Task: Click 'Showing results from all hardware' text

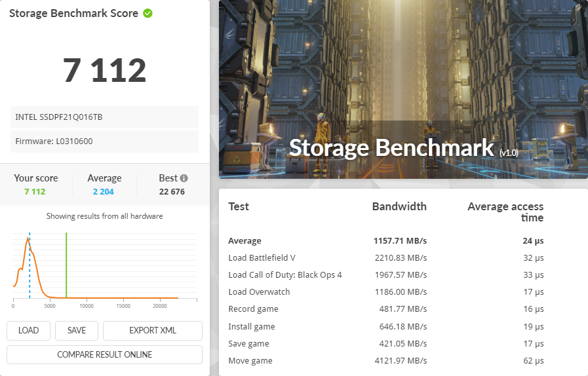Action: (x=105, y=216)
